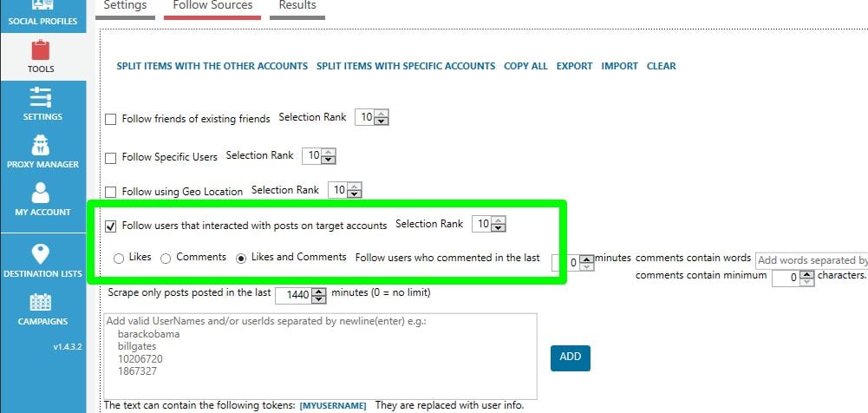Open Destination Lists pin icon
Viewport: 868px width, 413px height.
(41, 255)
